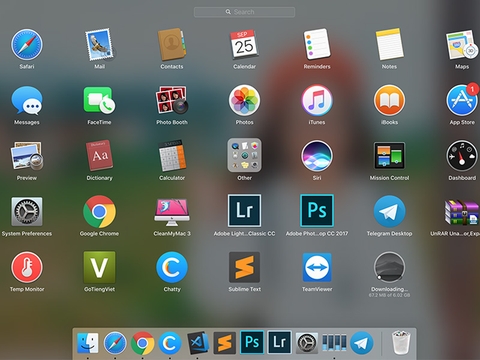This screenshot has height=360, width=480.
Task: Launch the Messages app
Action: 27,100
